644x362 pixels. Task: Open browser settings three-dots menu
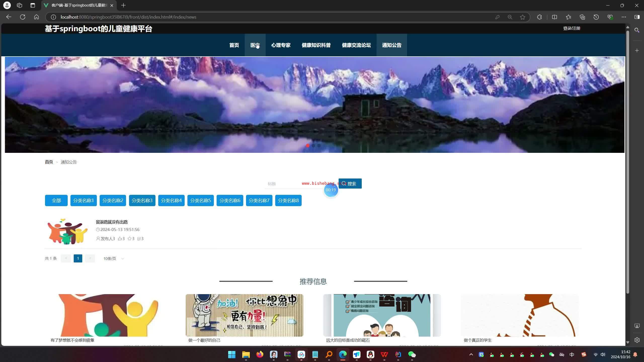624,17
